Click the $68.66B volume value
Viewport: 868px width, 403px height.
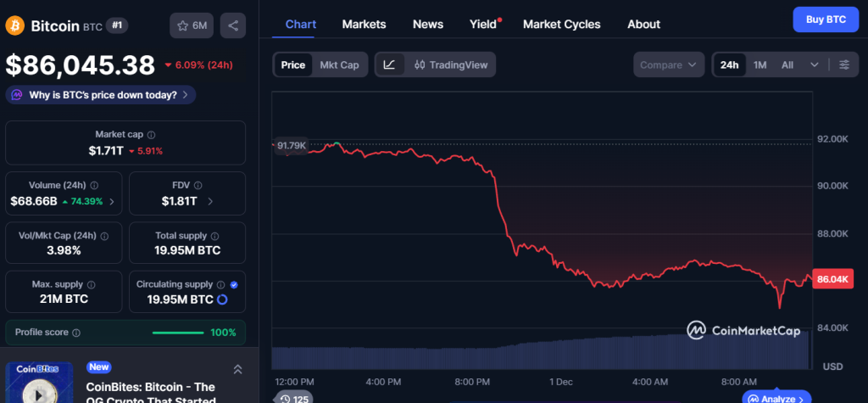[x=34, y=201]
